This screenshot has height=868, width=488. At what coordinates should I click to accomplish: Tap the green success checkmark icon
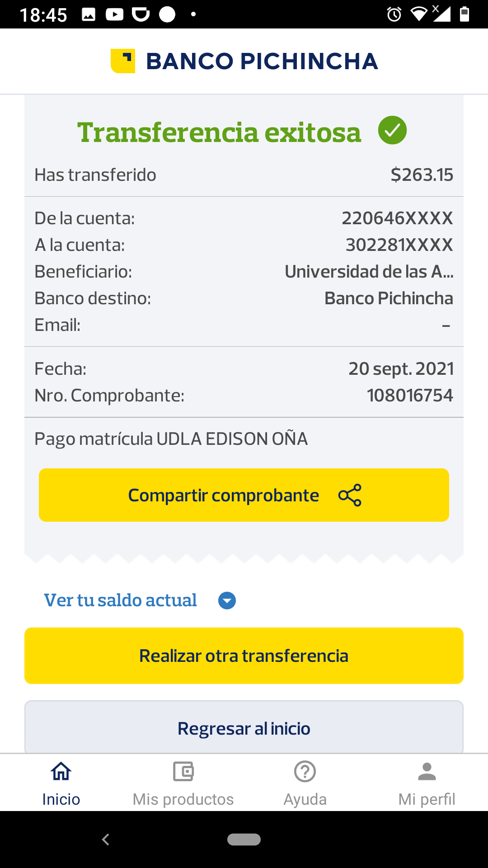coord(392,130)
